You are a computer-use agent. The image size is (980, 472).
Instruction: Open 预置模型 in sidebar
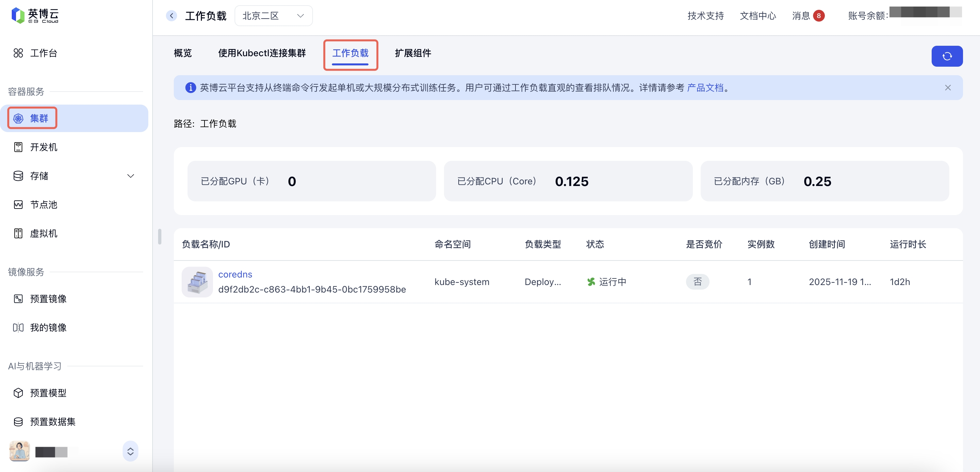pyautogui.click(x=48, y=393)
